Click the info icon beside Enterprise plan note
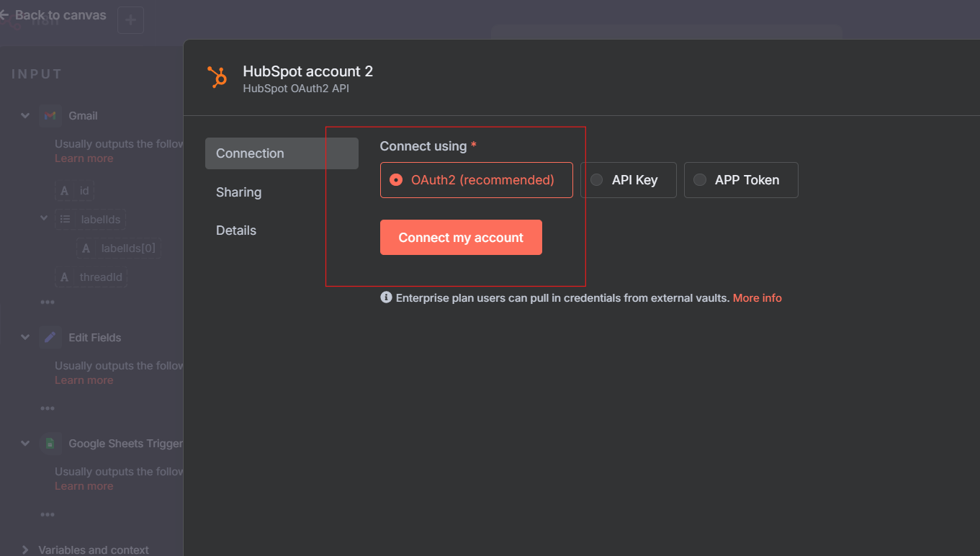 [386, 297]
